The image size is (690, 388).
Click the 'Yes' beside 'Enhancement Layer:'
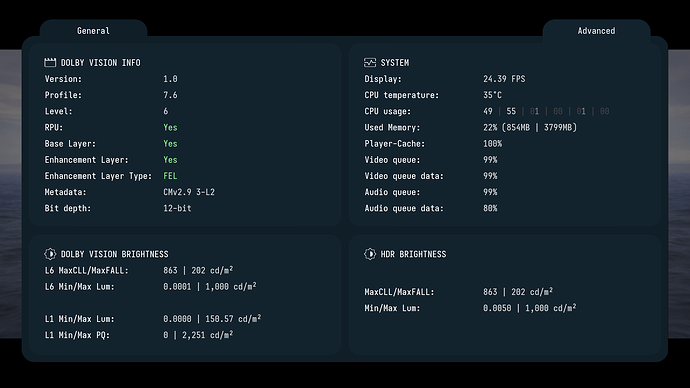[x=170, y=160]
